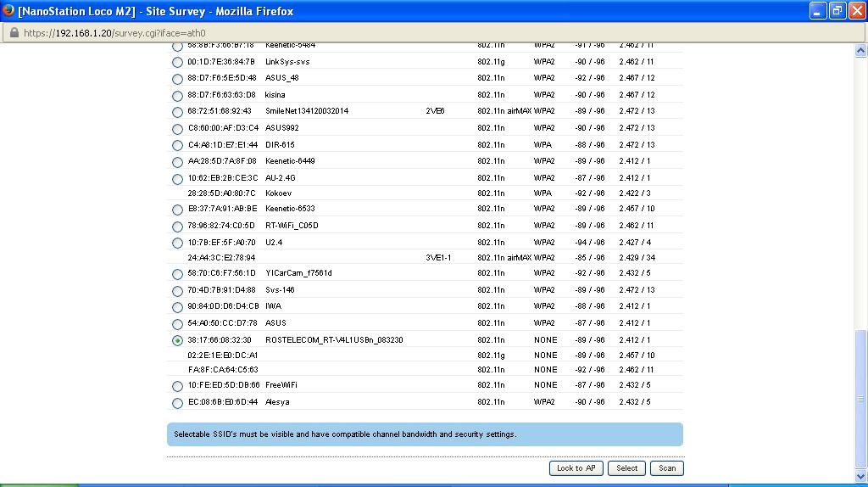Choose the IWA network radio button

tap(177, 307)
